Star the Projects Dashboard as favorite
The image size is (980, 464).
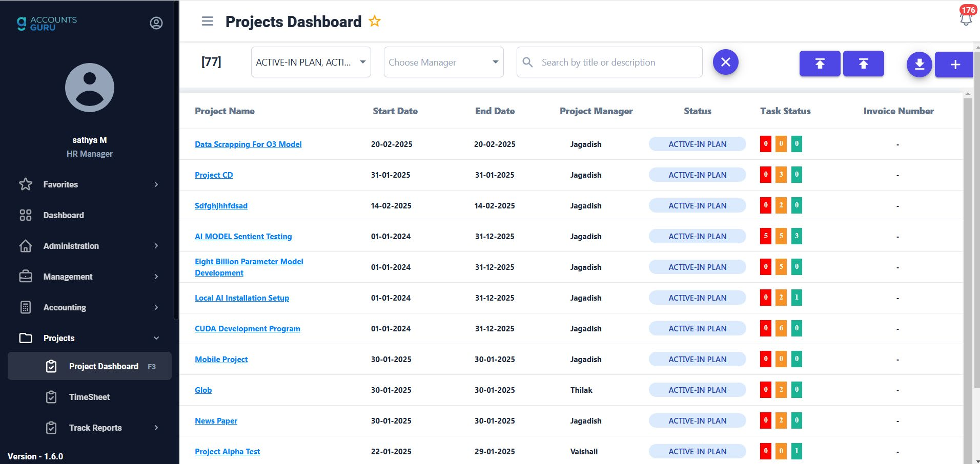375,21
